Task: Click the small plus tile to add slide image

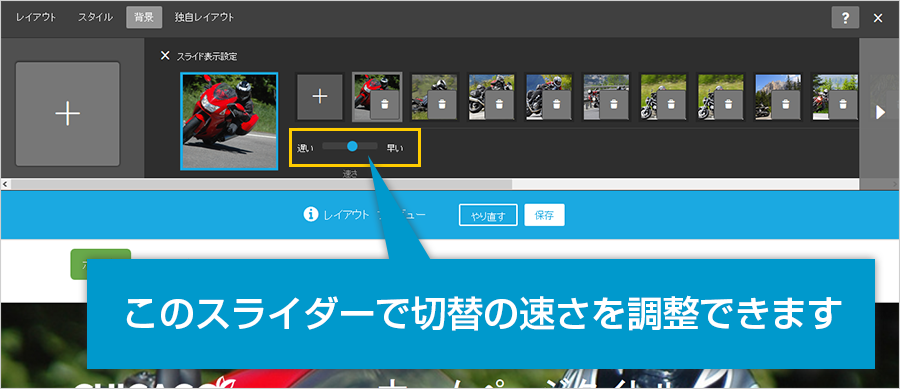Action: pyautogui.click(x=319, y=96)
